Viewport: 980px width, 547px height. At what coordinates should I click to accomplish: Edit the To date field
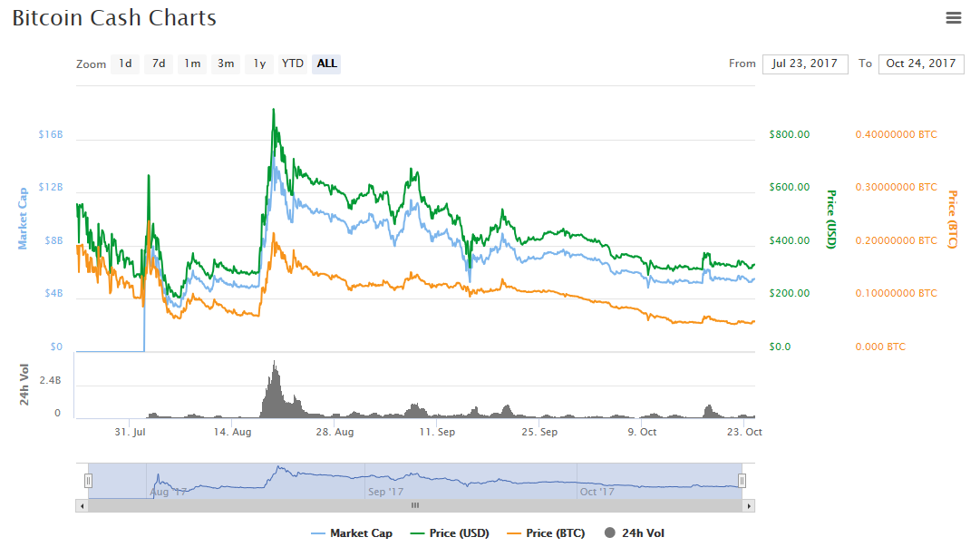[921, 63]
